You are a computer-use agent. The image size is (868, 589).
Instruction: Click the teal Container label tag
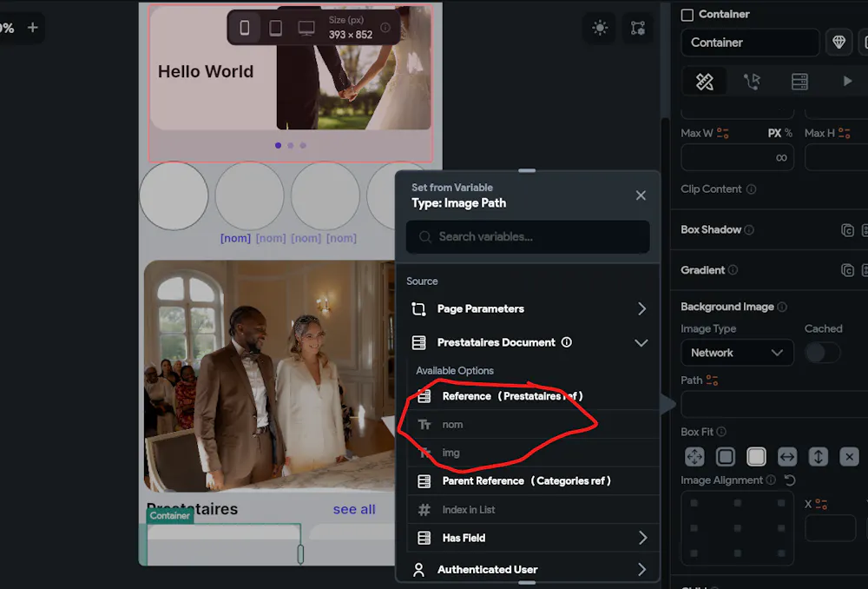coord(169,515)
